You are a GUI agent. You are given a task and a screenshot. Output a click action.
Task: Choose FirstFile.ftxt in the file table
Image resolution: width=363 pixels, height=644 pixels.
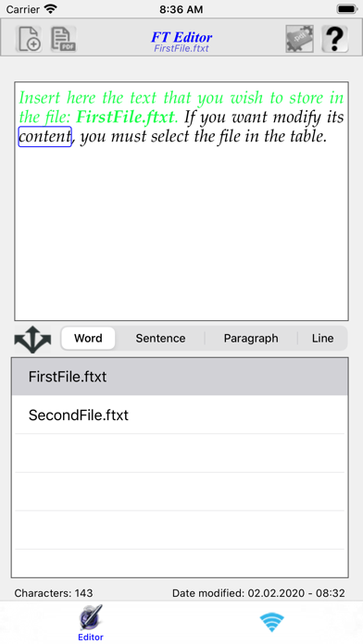[x=180, y=377]
